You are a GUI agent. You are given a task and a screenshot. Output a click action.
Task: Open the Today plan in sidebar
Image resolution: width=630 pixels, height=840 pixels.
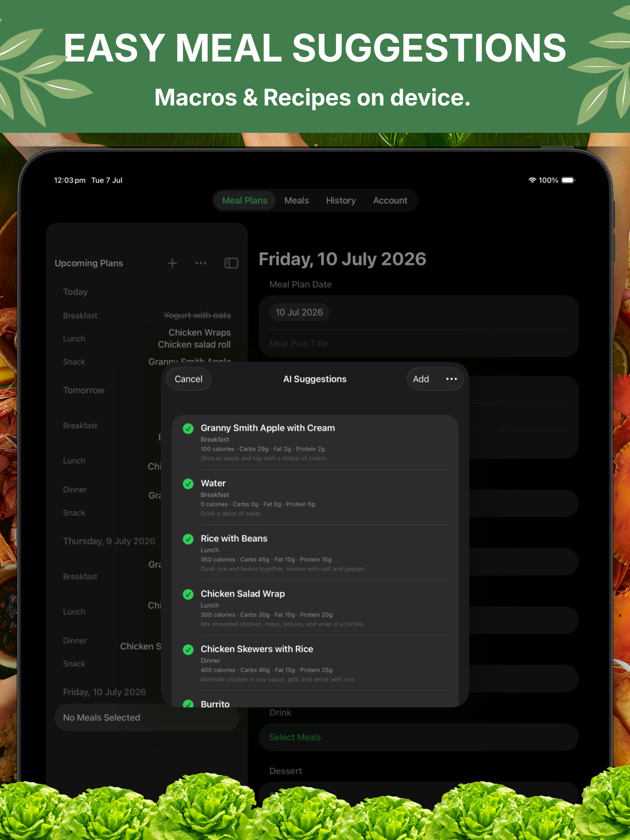click(x=75, y=292)
